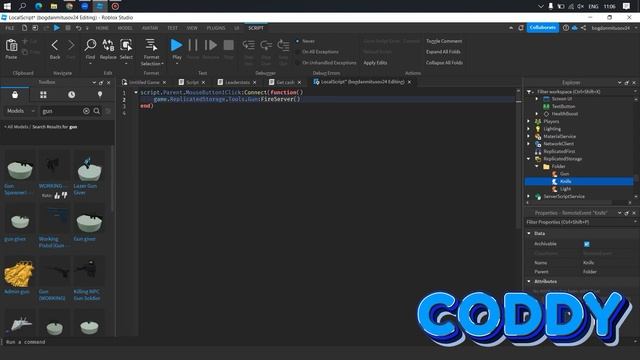Open the Format Selection dropdown arrow
This screenshot has height=360, width=640.
point(162,64)
